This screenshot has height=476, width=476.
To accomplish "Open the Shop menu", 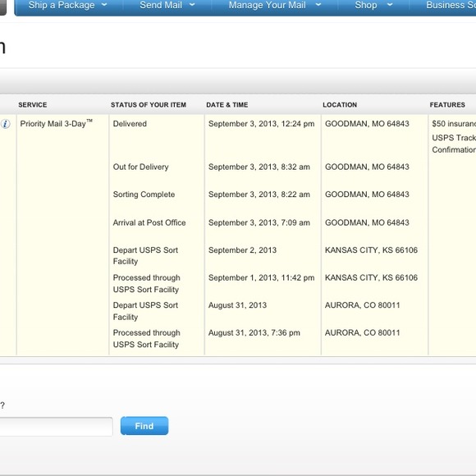I will 366,5.
